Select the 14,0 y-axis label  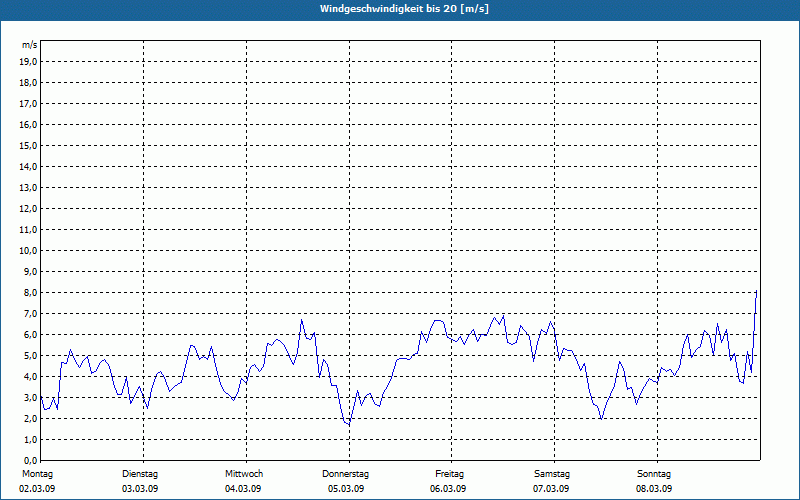(x=28, y=166)
